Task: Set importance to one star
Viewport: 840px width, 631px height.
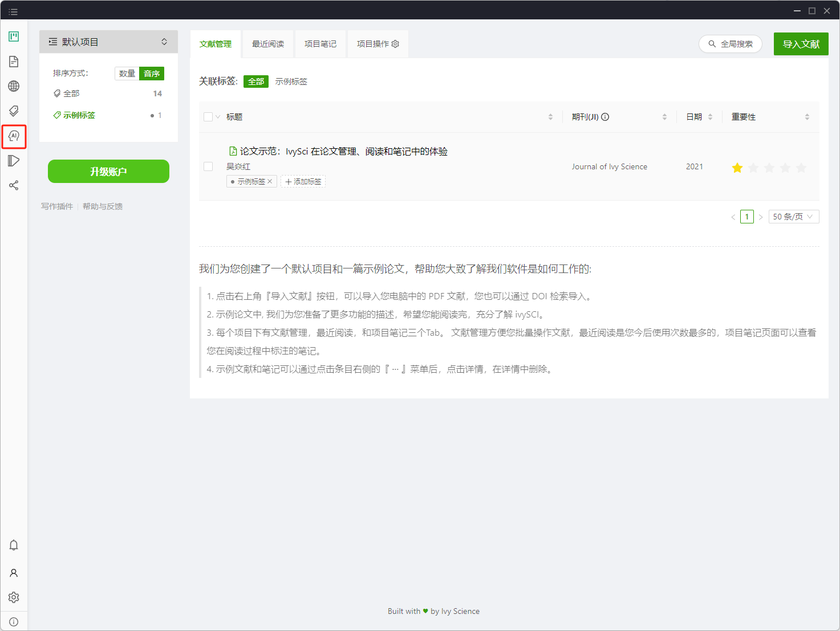Action: 737,168
